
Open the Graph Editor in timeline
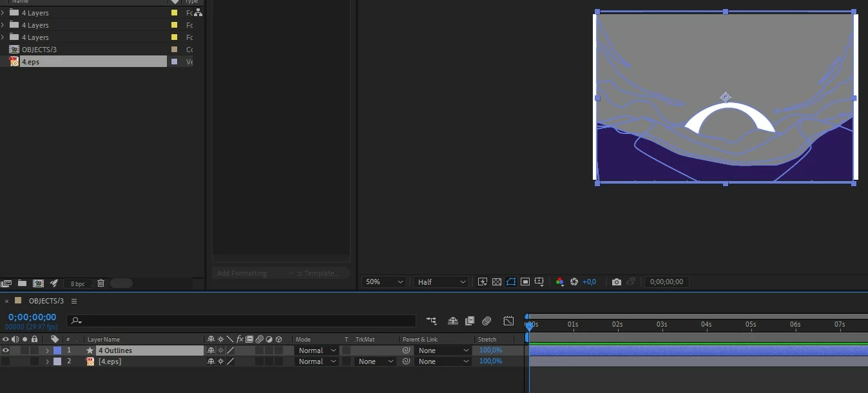point(508,320)
